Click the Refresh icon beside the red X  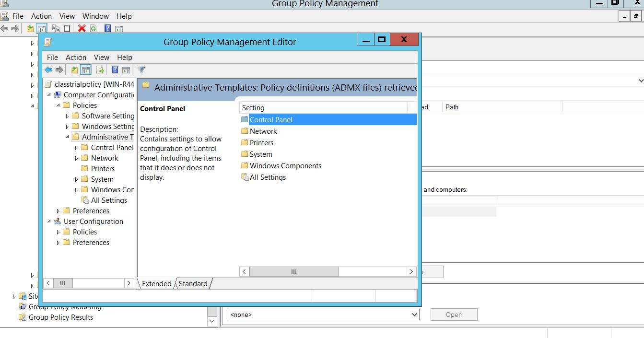[93, 28]
